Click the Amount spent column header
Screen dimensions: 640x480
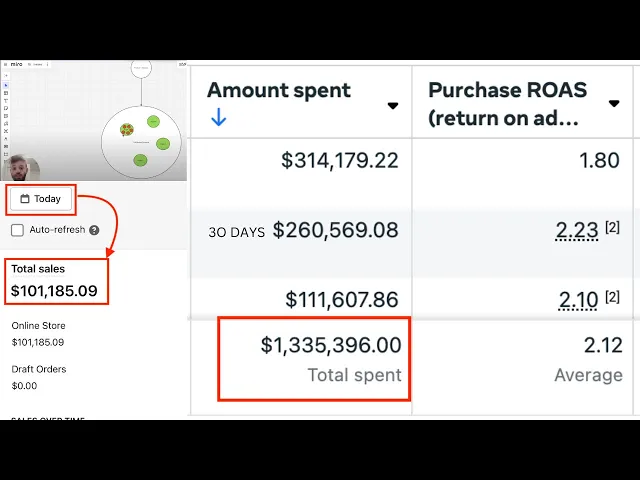click(x=279, y=91)
